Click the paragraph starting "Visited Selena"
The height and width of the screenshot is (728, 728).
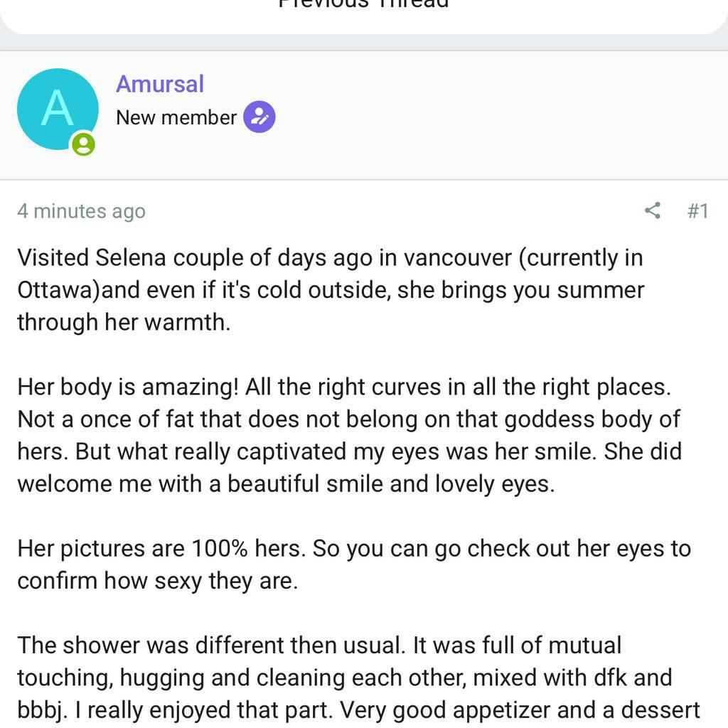coord(330,289)
